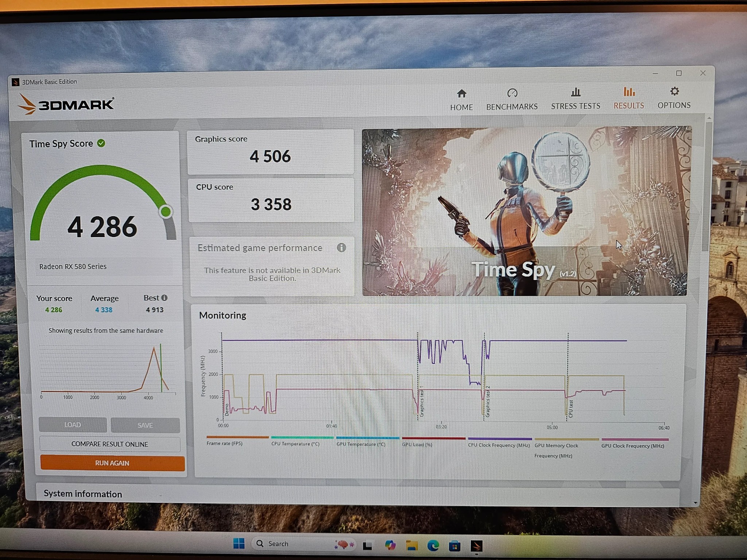Click the info icon beside Best score
Viewport: 747px width, 560px height.
165,297
